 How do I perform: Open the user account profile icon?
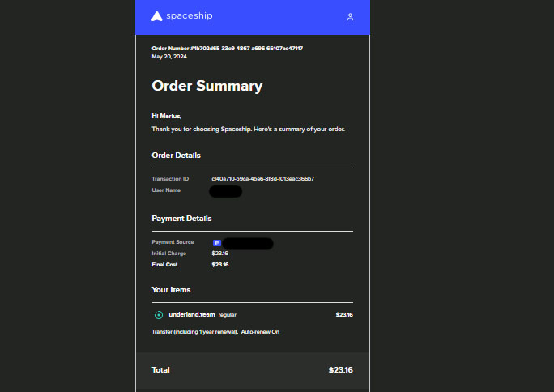(x=350, y=17)
